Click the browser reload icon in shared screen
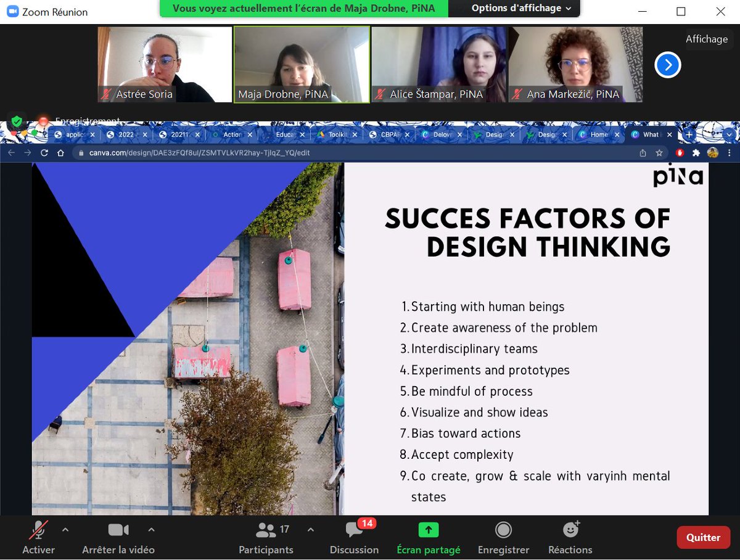 (44, 152)
